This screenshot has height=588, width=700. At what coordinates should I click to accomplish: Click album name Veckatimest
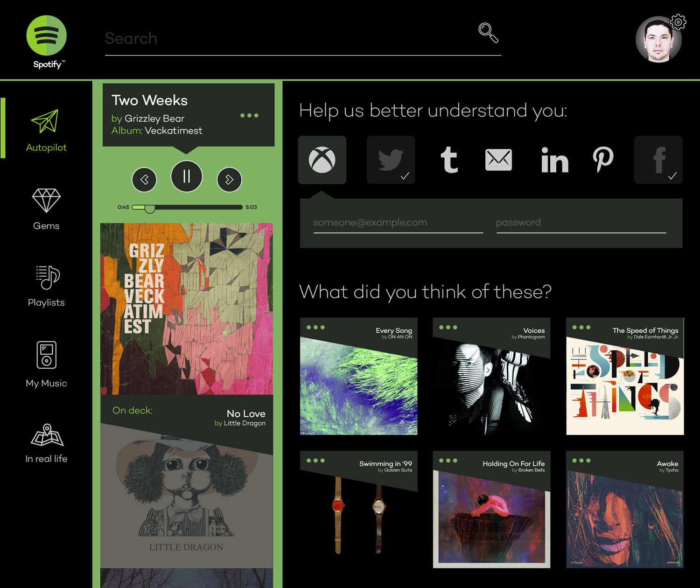tap(174, 131)
